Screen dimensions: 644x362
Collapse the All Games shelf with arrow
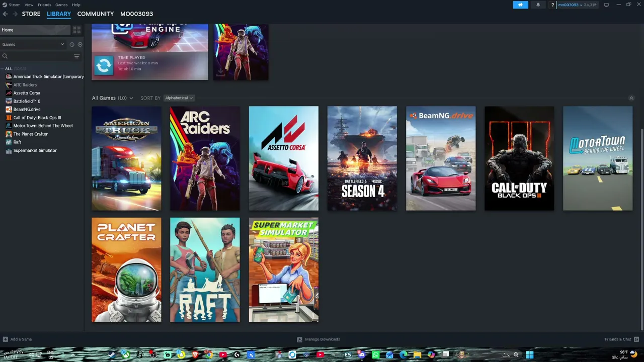click(631, 98)
